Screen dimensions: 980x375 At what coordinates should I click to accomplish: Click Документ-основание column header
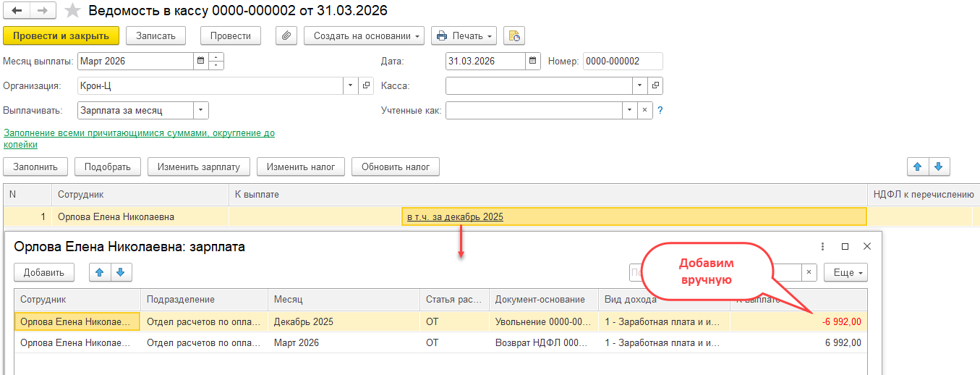(543, 299)
